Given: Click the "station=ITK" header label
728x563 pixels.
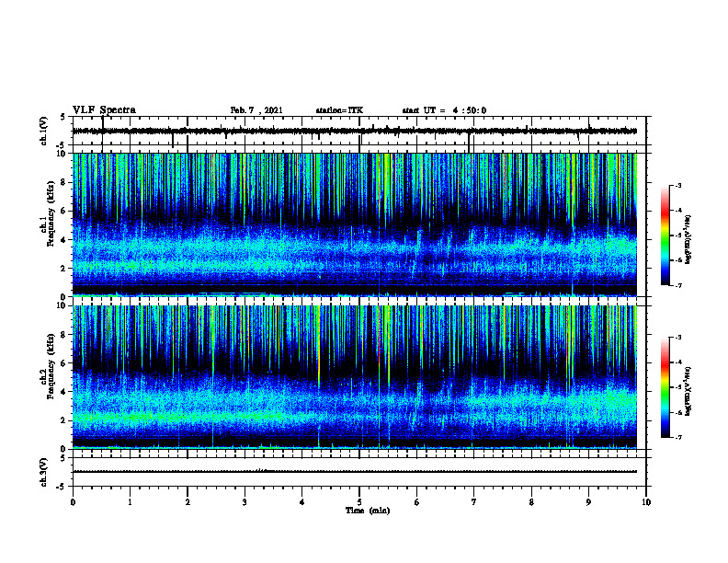Looking at the screenshot, I should [339, 110].
